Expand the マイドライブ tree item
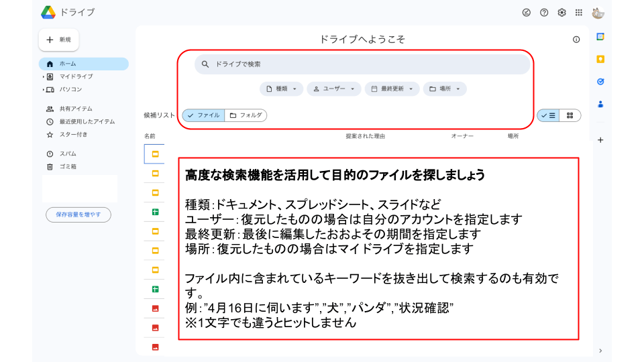The image size is (644, 362). tap(44, 76)
